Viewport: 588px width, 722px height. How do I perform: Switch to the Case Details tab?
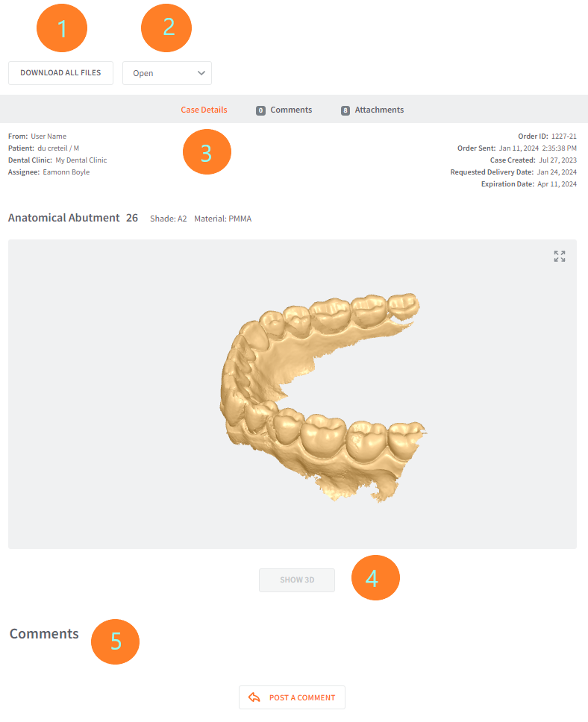coord(204,110)
